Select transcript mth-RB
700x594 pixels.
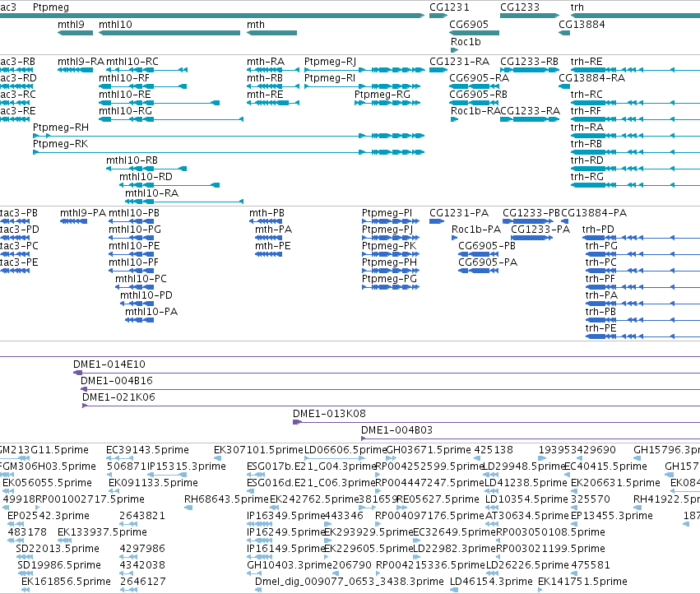[x=273, y=86]
